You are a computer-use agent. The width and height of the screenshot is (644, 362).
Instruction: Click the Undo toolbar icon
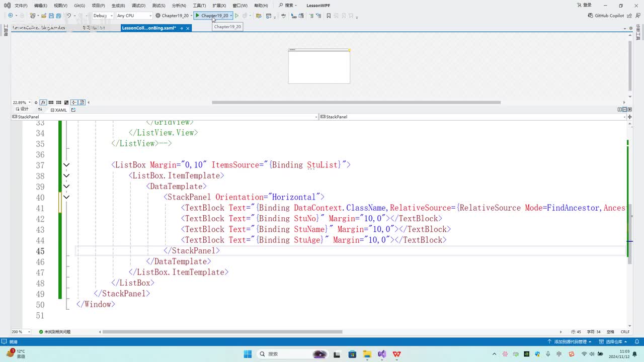tap(69, 16)
